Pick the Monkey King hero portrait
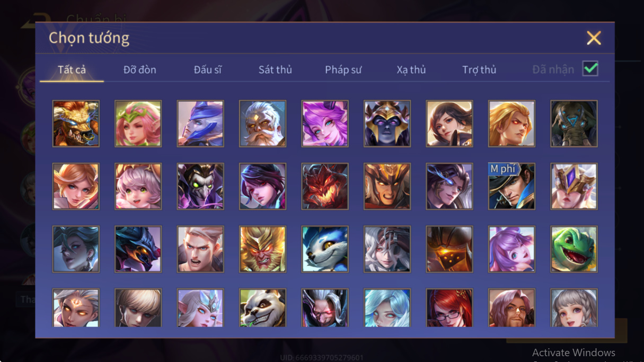 click(263, 249)
